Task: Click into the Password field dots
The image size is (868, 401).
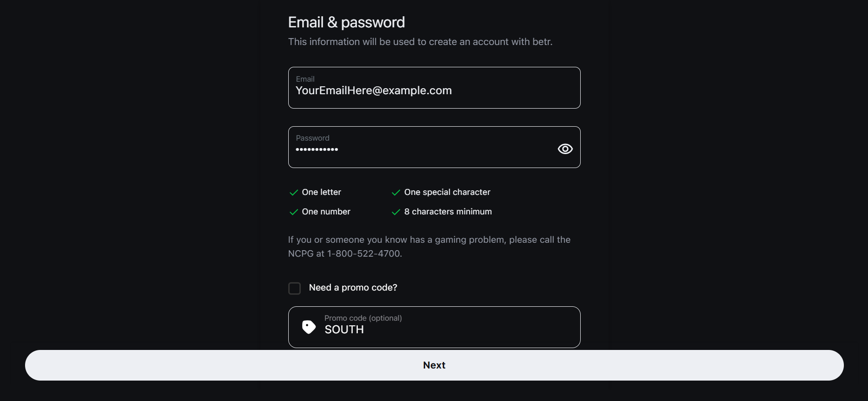Action: 317,149
